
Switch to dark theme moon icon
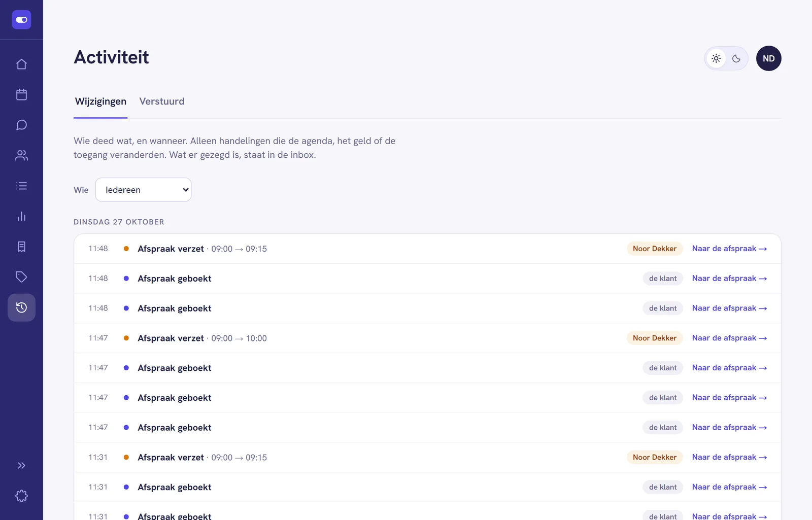pos(736,58)
